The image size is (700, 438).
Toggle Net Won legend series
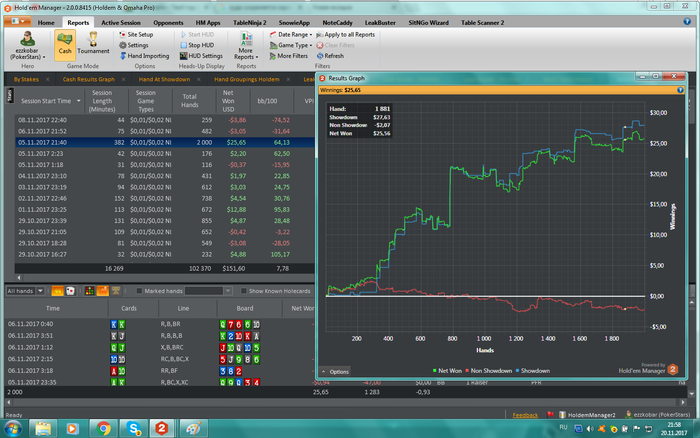[447, 371]
